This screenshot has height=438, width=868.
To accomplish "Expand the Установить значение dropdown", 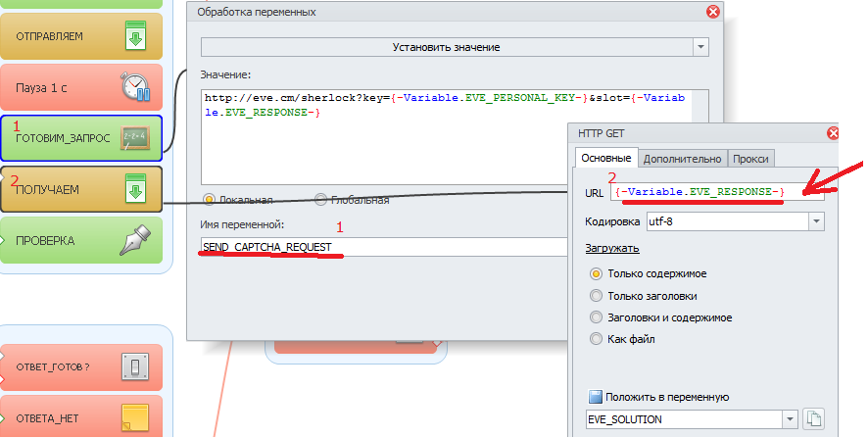I will pos(699,47).
